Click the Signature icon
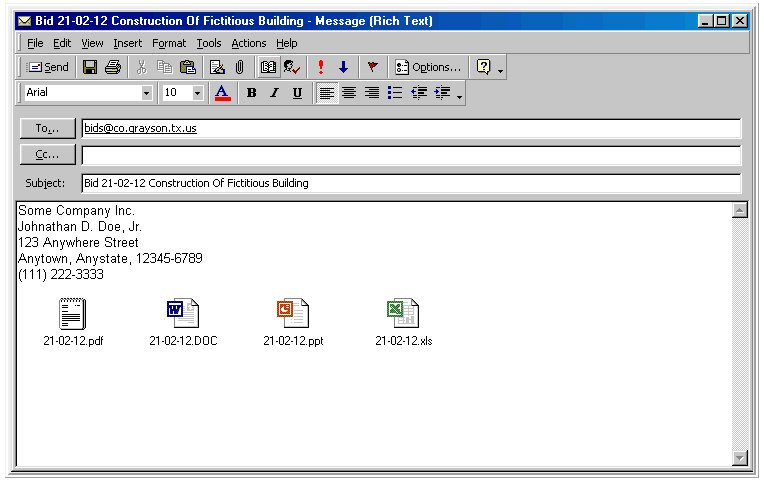 pos(217,67)
